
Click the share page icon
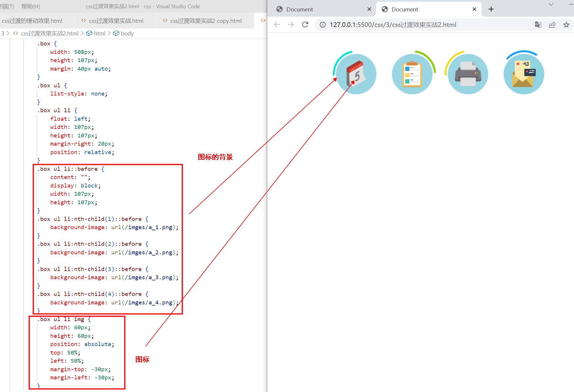click(552, 25)
